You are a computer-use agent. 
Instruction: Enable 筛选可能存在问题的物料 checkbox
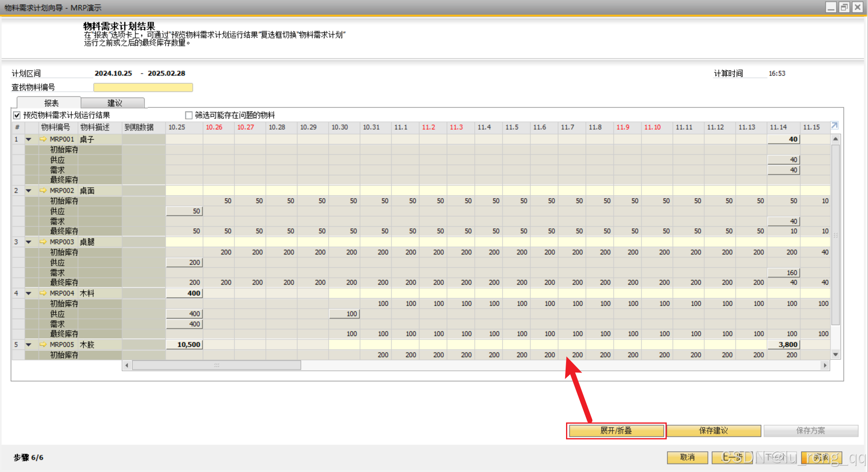pos(188,116)
